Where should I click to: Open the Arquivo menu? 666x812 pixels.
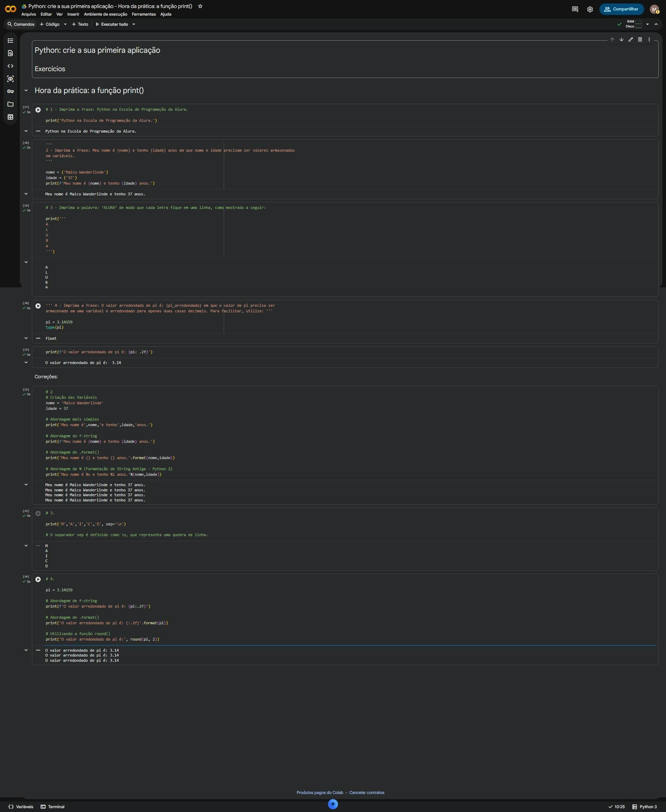(29, 14)
